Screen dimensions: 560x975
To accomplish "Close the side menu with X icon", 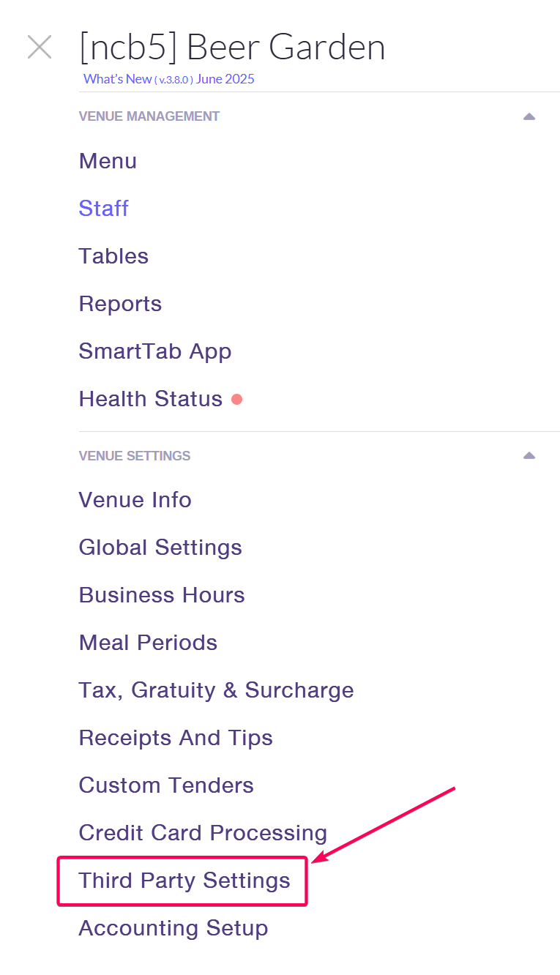I will (x=40, y=48).
